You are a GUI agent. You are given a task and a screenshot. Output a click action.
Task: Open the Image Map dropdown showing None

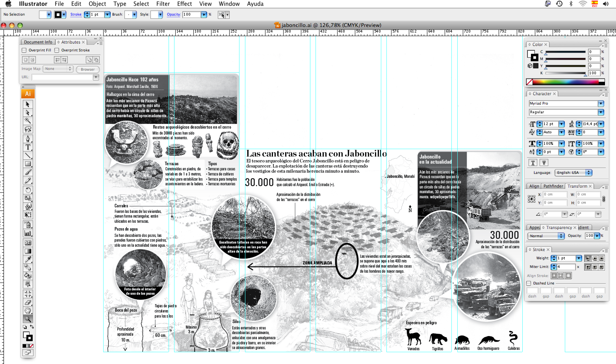coord(58,68)
